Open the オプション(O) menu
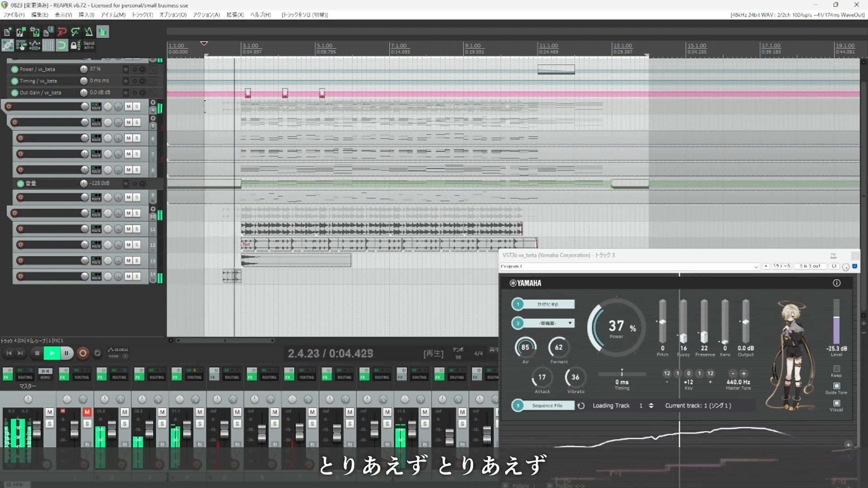Image resolution: width=868 pixels, height=488 pixels. point(173,15)
